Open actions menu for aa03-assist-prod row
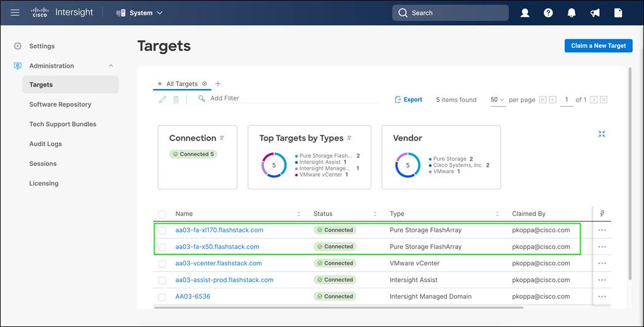The image size is (644, 327). 602,280
